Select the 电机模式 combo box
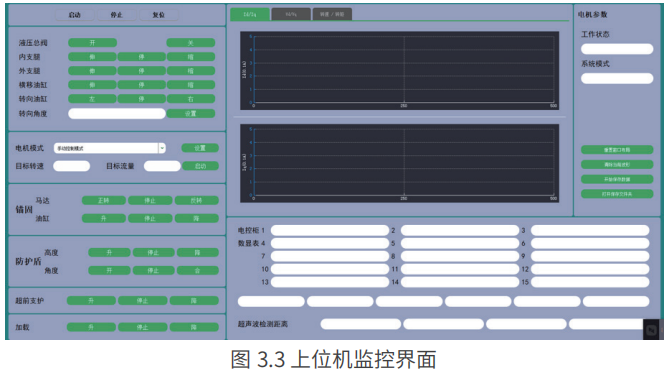Viewport: 667px width, 388px height. [x=110, y=148]
